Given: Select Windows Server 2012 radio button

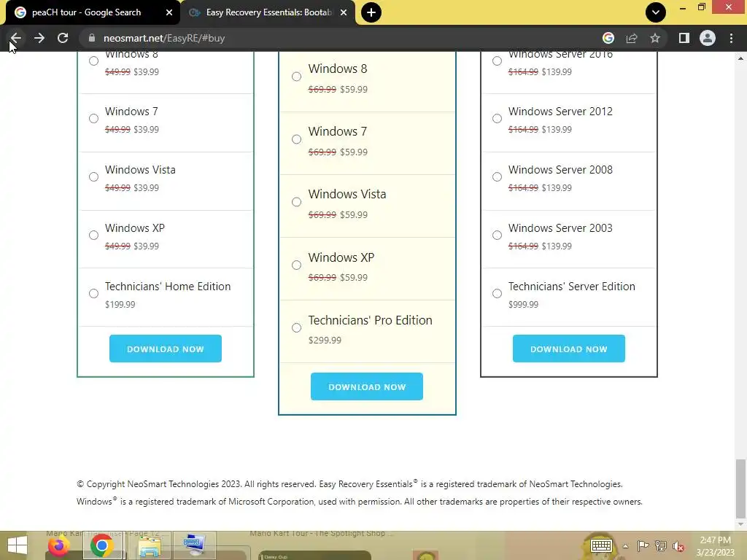Looking at the screenshot, I should pyautogui.click(x=497, y=119).
